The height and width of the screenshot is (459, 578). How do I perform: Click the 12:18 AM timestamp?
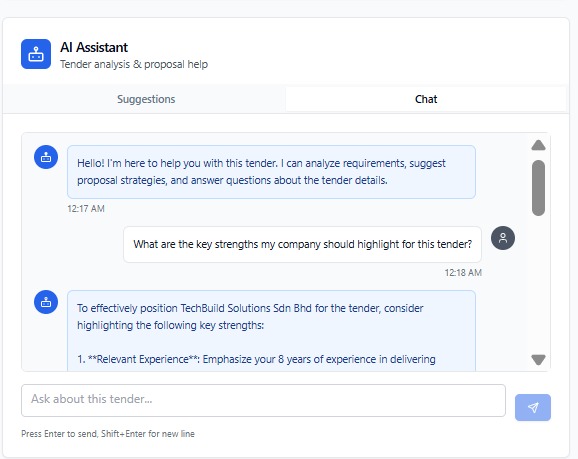[463, 272]
